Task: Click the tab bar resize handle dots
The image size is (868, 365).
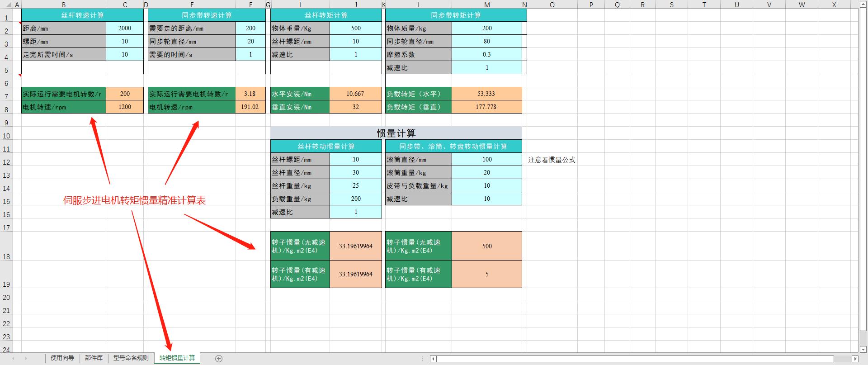Action: click(x=423, y=359)
